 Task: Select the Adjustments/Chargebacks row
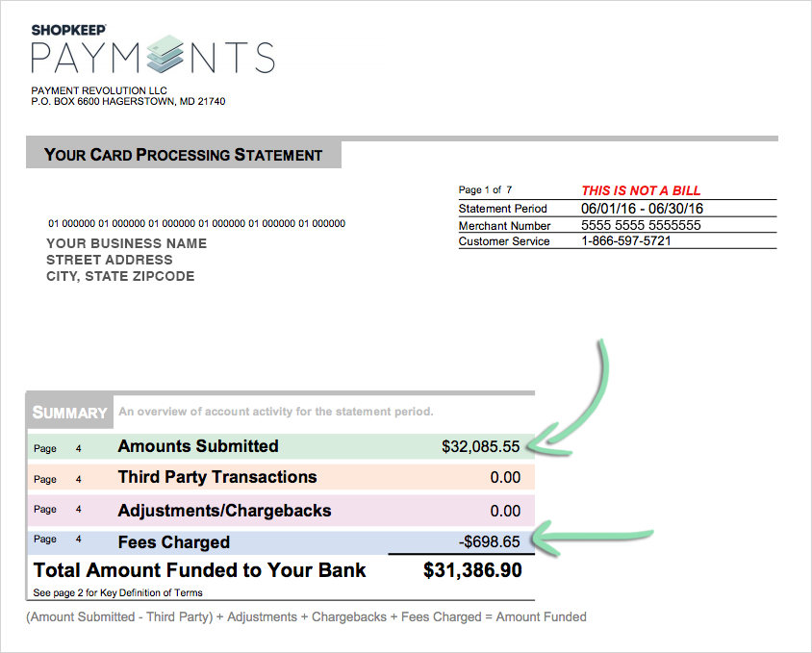click(281, 510)
